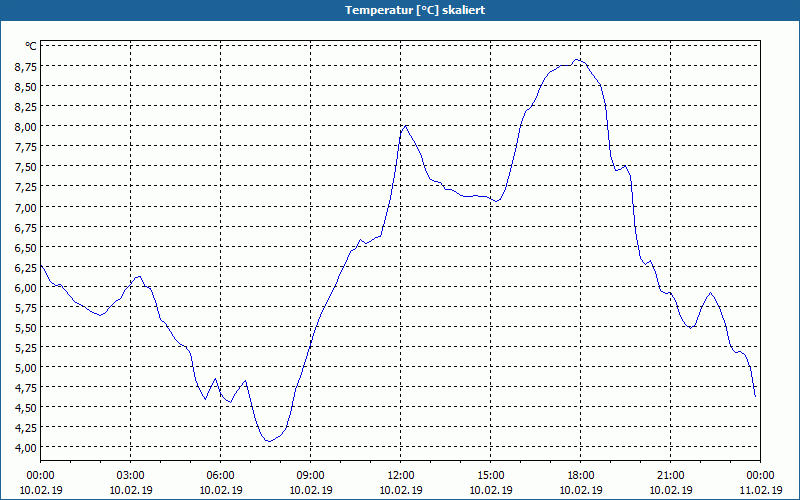Click the 21:00 time axis label
This screenshot has height=500, width=800.
coord(670,476)
